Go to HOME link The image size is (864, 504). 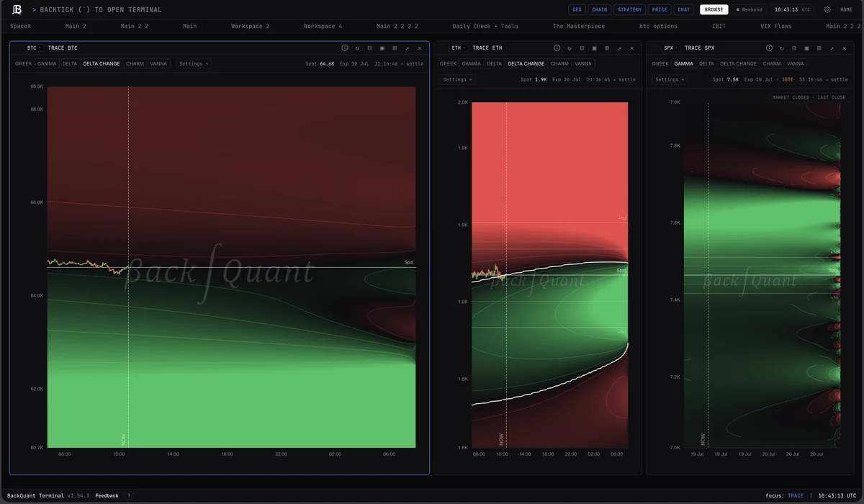pos(846,9)
